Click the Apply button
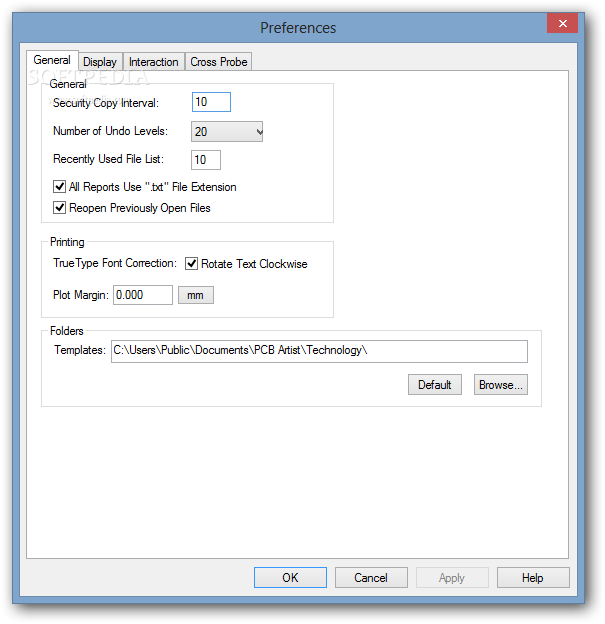Image resolution: width=605 pixels, height=624 pixels. [452, 577]
